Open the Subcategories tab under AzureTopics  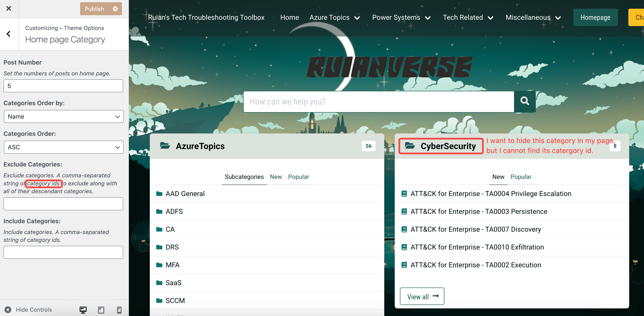[x=244, y=177]
